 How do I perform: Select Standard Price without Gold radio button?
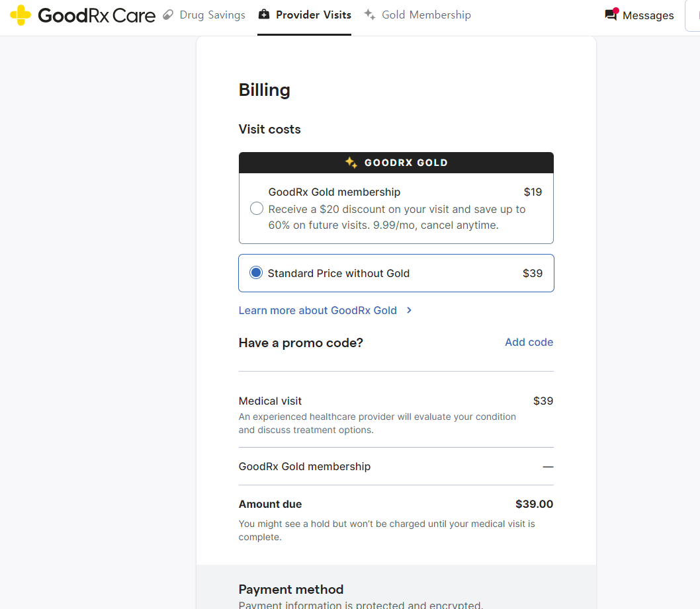(256, 273)
